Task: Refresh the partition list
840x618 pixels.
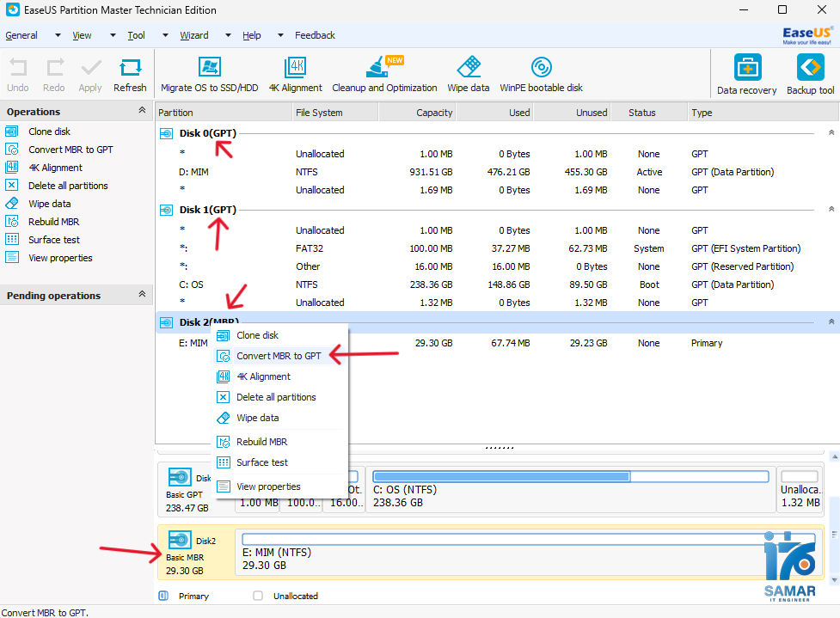Action: pos(130,73)
